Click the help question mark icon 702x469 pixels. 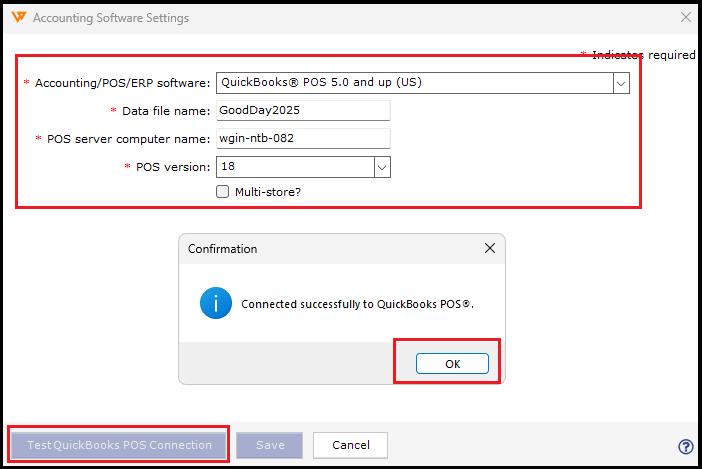click(x=686, y=447)
